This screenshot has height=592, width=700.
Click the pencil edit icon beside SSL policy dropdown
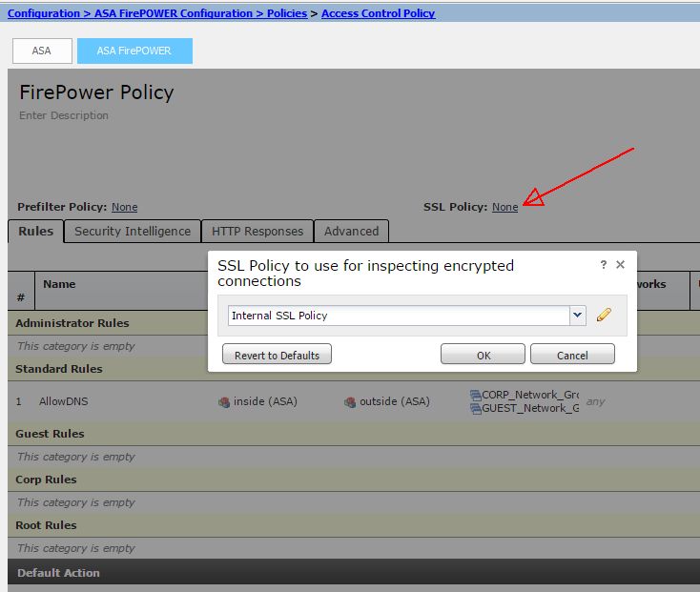(604, 315)
